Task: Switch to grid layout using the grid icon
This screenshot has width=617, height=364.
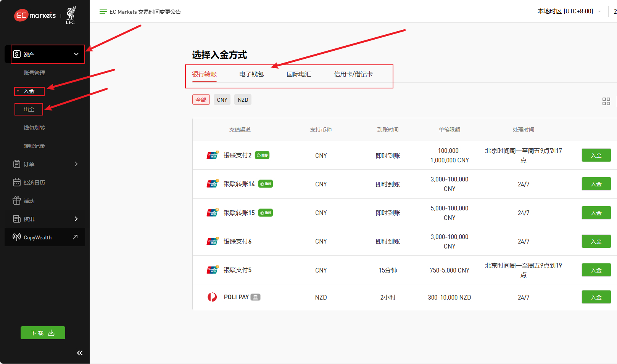Action: (606, 101)
